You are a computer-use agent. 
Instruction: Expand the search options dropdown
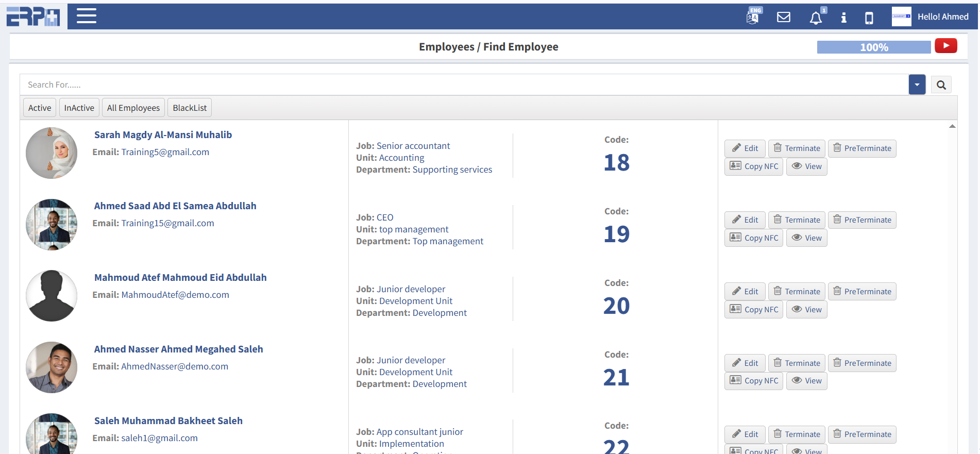917,85
